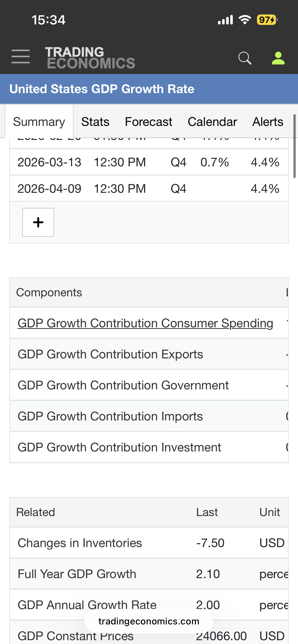Open GDP Growth Contribution Imports
The image size is (298, 644).
click(x=110, y=416)
